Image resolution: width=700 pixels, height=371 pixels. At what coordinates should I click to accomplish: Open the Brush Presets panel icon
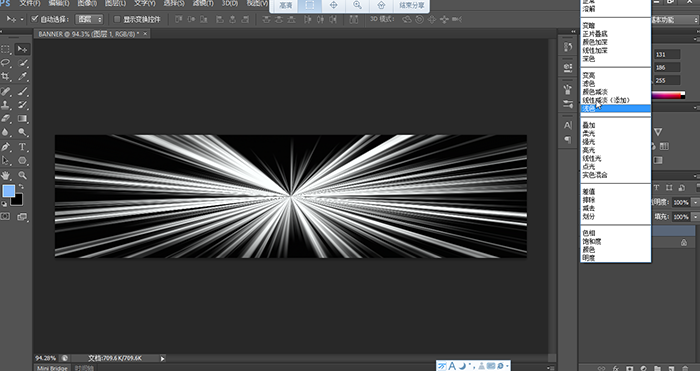click(x=568, y=104)
